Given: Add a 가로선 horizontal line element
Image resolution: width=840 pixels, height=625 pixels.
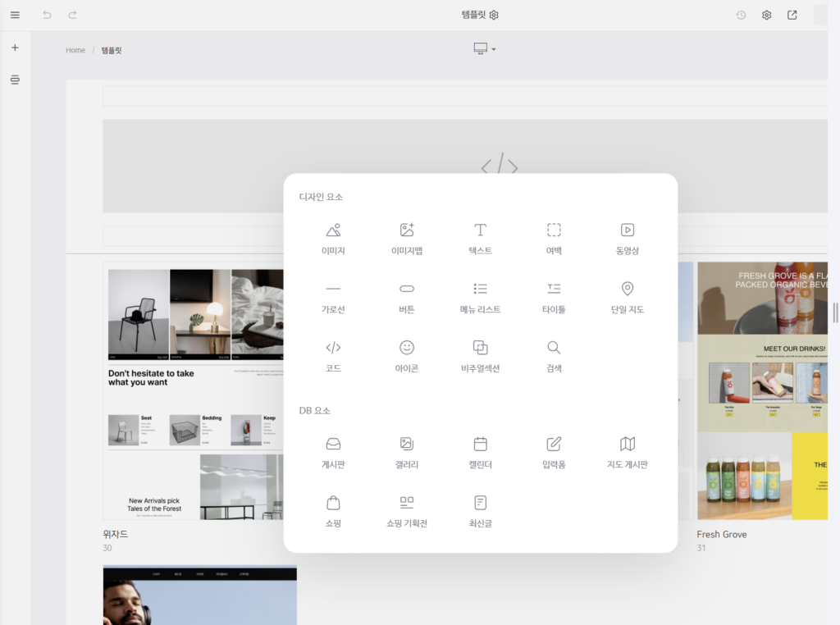Looking at the screenshot, I should click(333, 298).
